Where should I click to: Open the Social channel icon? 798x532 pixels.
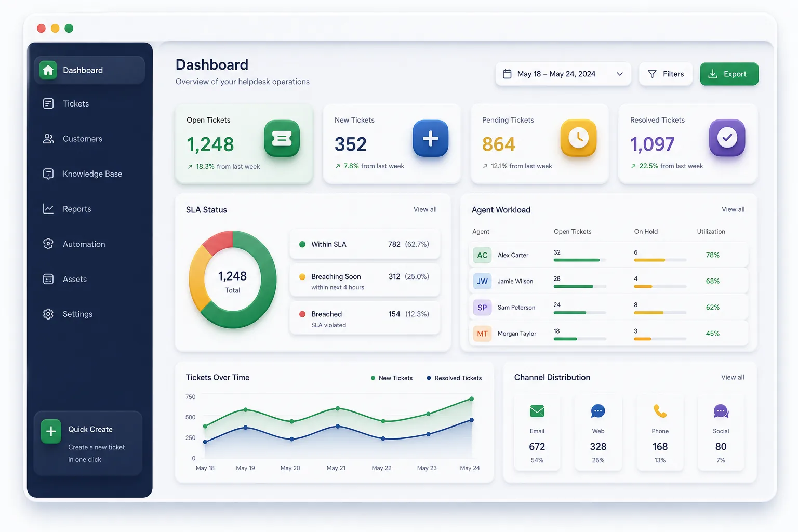pyautogui.click(x=721, y=411)
